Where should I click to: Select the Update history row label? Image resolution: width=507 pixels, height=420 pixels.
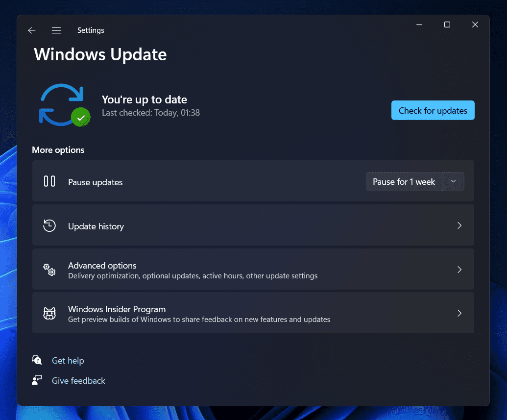(x=96, y=226)
